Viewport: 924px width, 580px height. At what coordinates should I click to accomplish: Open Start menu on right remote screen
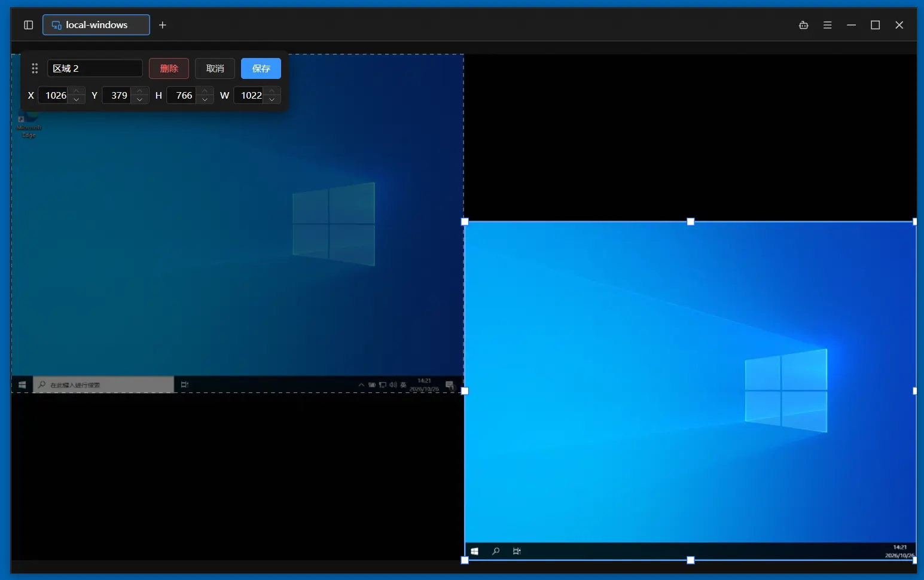click(475, 551)
